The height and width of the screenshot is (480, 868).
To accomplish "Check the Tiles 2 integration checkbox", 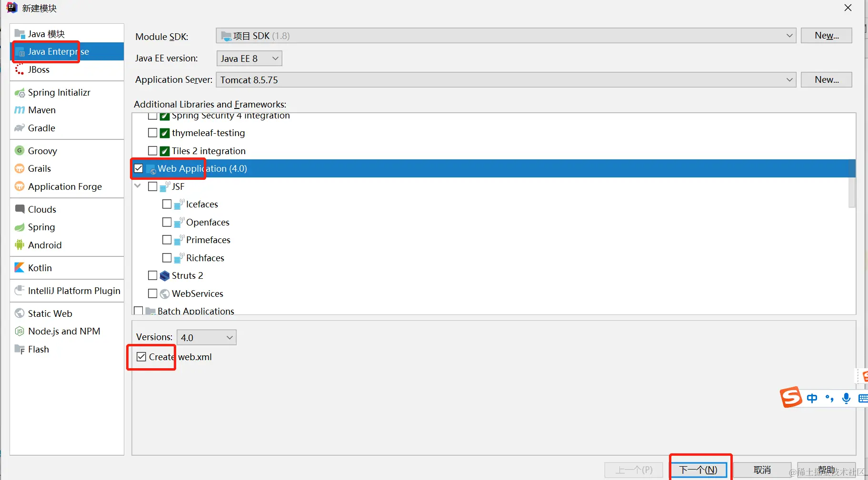I will pos(153,151).
